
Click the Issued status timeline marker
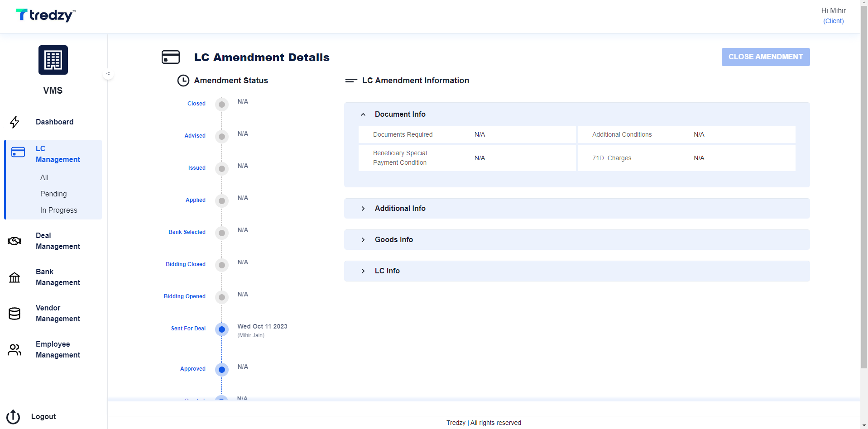point(222,169)
